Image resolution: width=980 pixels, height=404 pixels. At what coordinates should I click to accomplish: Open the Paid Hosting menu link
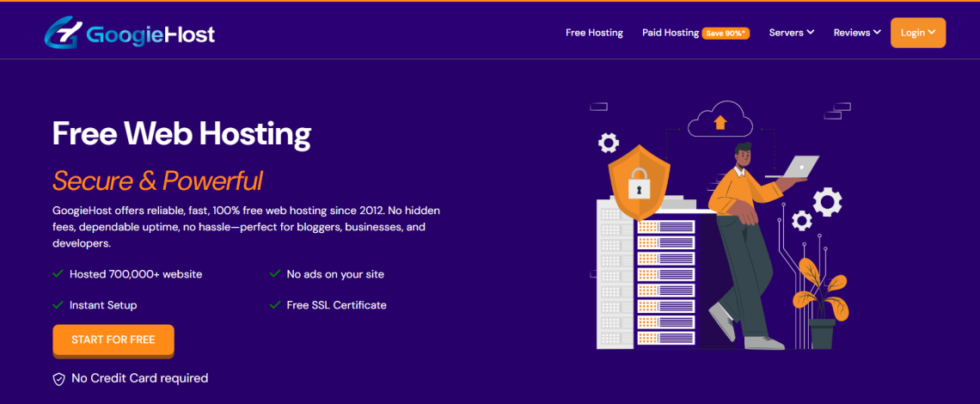pyautogui.click(x=671, y=33)
